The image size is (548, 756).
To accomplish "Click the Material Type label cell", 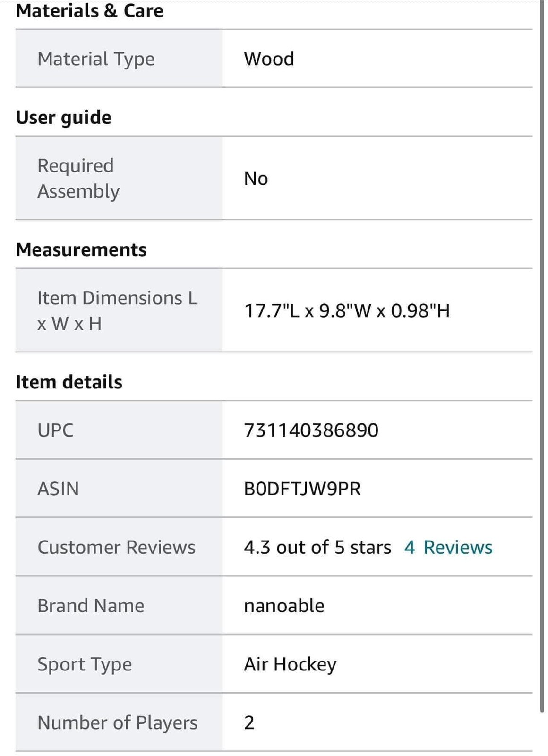I will (119, 59).
